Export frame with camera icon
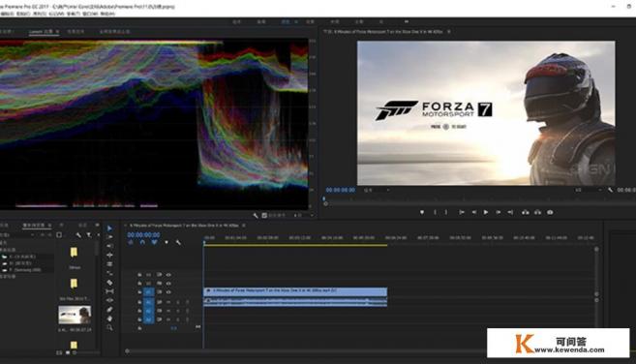The image size is (636, 364). coord(550,212)
